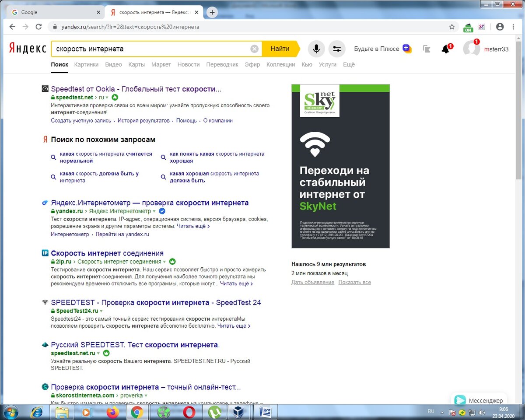Open the Windows Start menu

click(10, 412)
